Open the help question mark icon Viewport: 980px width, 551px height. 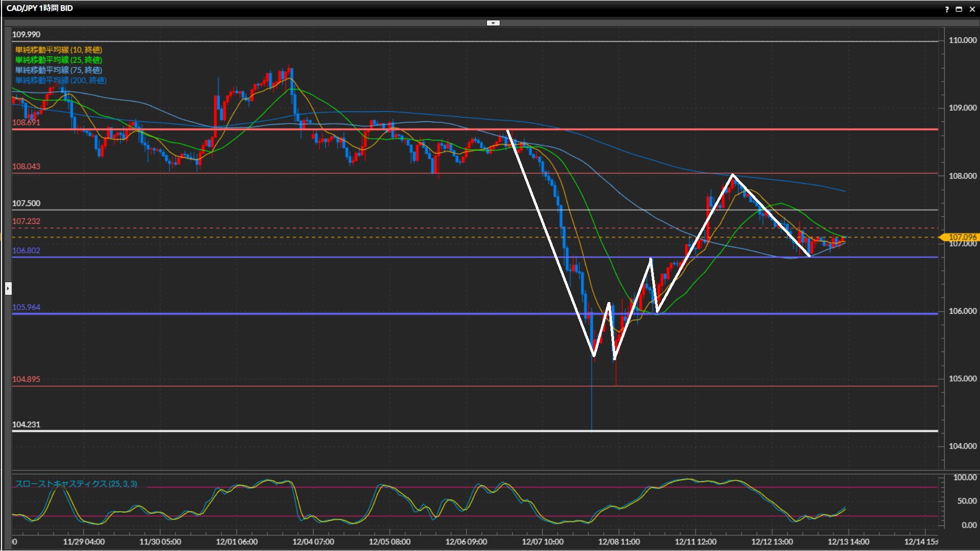(x=947, y=9)
